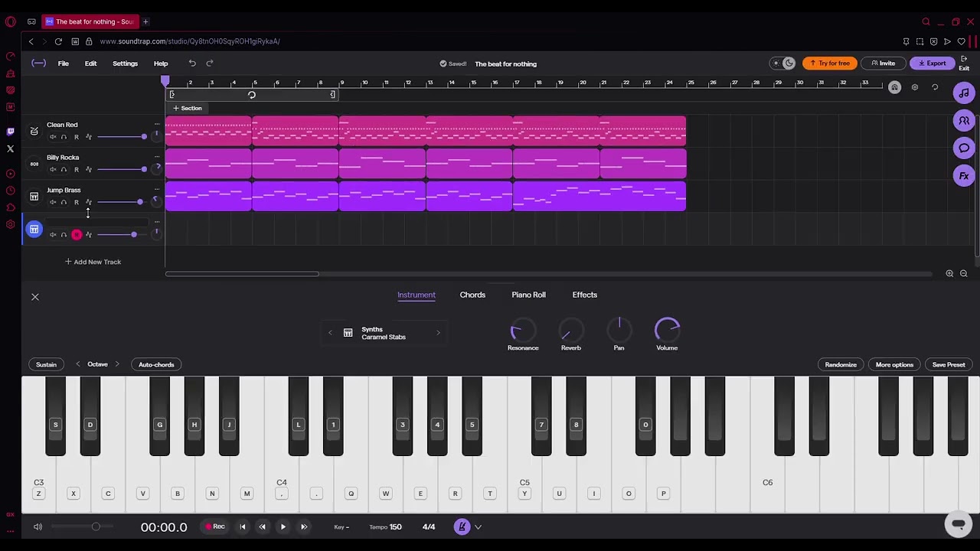Image resolution: width=980 pixels, height=551 pixels.
Task: Open automation for the Jump Brass track
Action: (x=88, y=202)
